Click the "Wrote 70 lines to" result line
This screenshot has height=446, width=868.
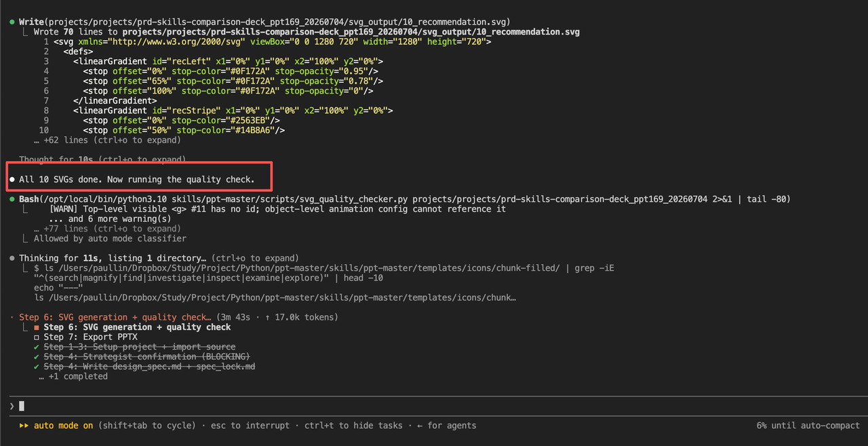[307, 32]
